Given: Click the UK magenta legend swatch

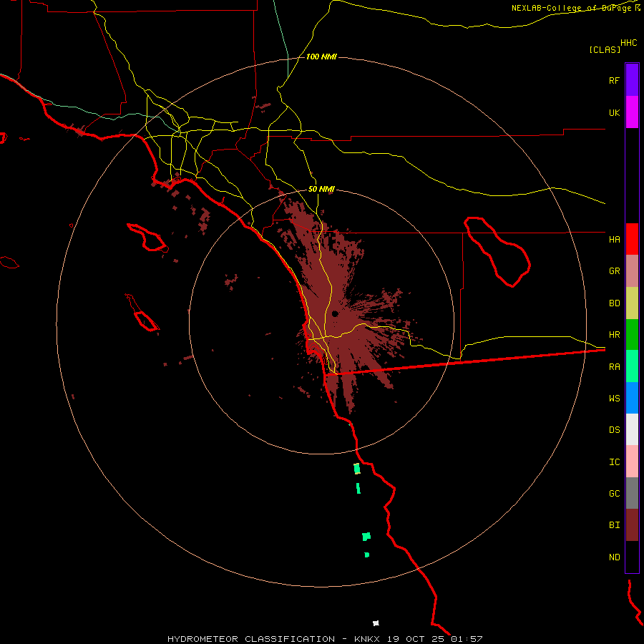Looking at the screenshot, I should point(632,112).
